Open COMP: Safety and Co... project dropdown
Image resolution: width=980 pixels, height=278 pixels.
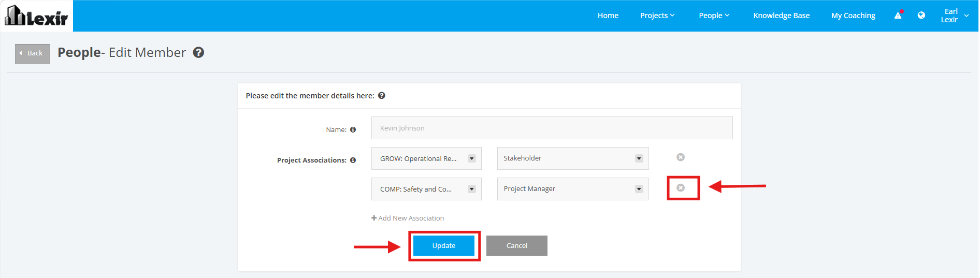(426, 189)
